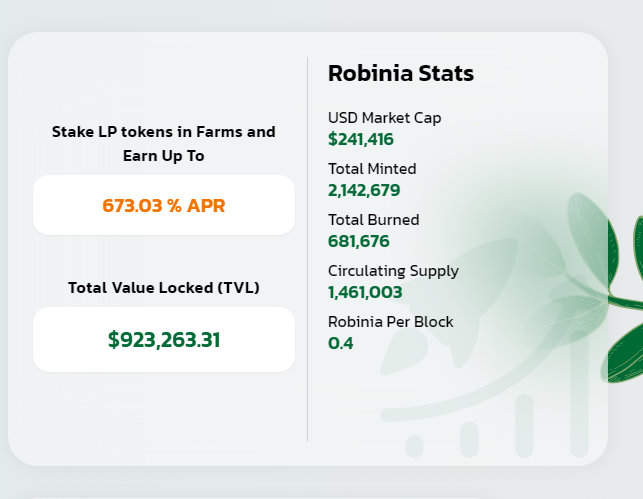Click the 0.4 per block value
The image size is (643, 499).
click(x=341, y=343)
